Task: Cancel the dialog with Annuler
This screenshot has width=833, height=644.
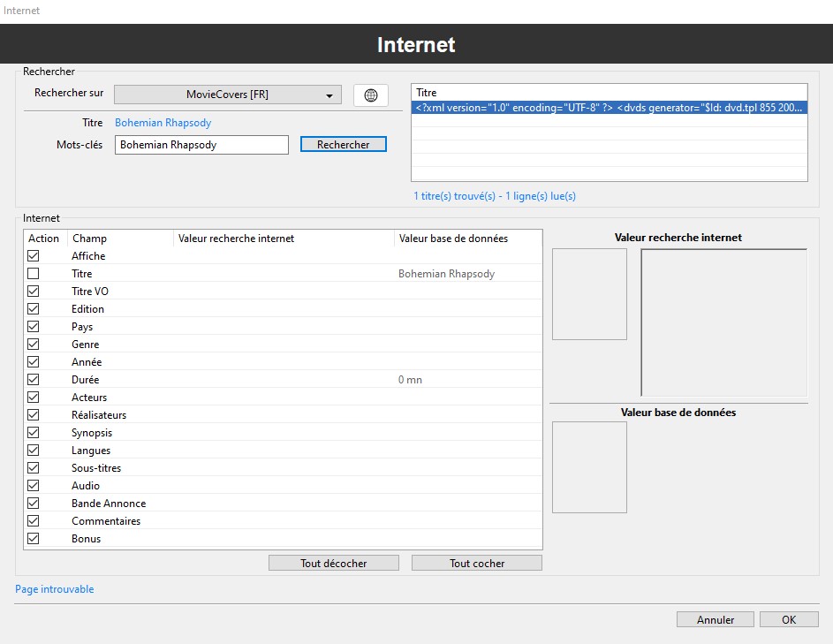Action: pyautogui.click(x=716, y=619)
